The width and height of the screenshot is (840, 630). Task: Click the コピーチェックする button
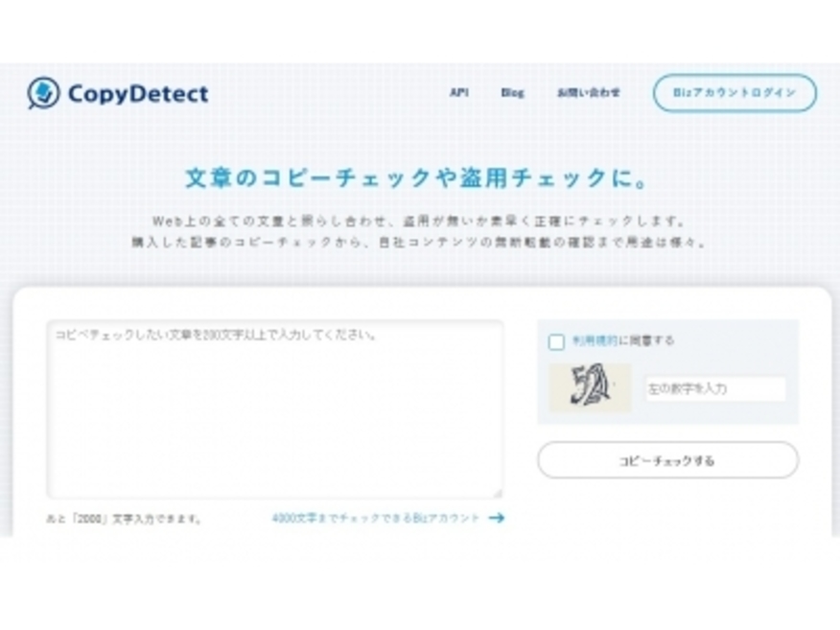[668, 460]
